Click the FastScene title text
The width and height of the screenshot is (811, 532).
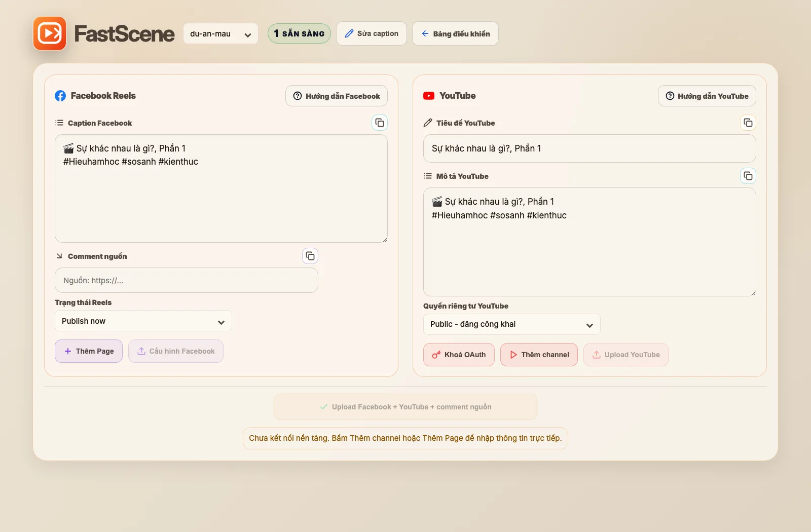click(124, 34)
